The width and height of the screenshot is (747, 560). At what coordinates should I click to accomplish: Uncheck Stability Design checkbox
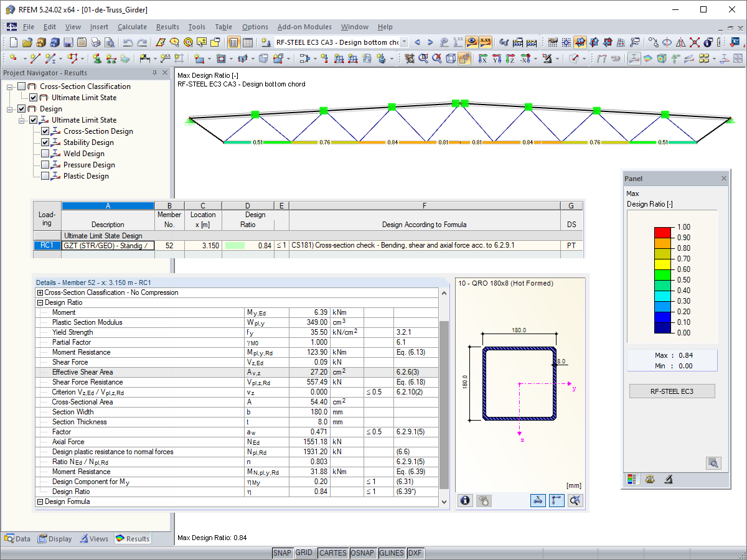[45, 142]
